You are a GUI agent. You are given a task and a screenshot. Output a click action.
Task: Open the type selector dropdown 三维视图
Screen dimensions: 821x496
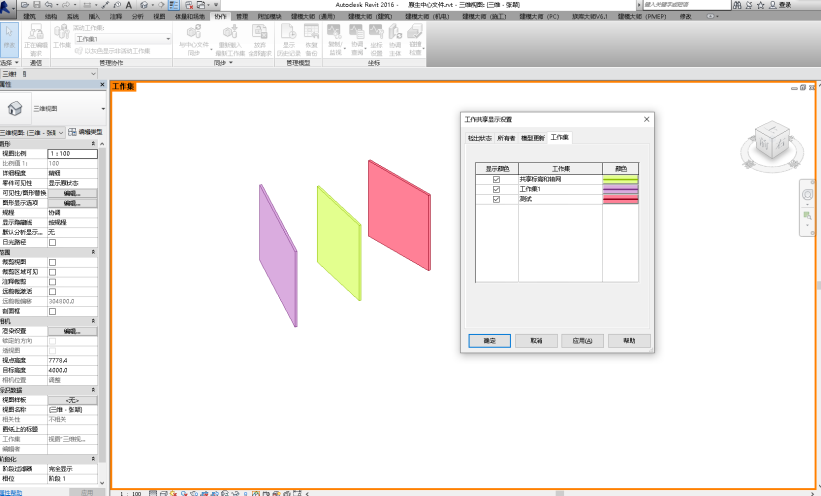tap(53, 108)
